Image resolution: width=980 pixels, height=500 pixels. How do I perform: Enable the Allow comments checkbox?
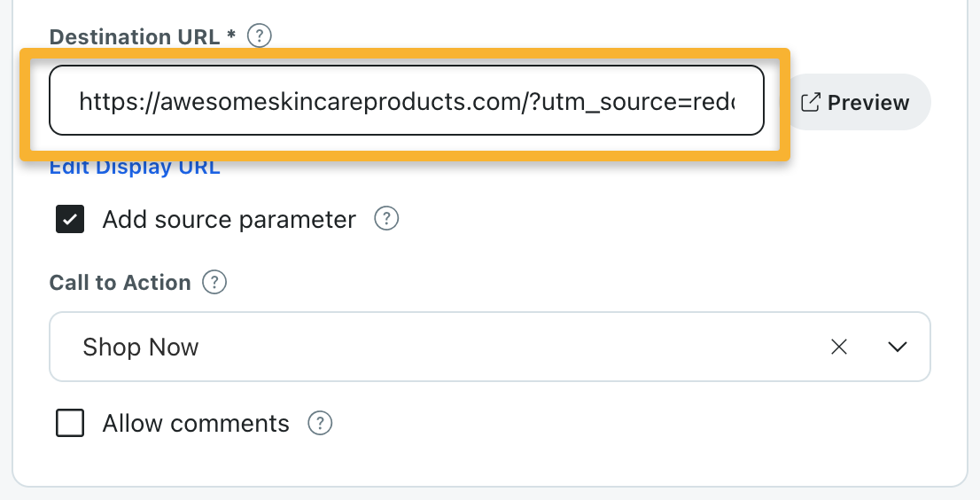pyautogui.click(x=70, y=424)
